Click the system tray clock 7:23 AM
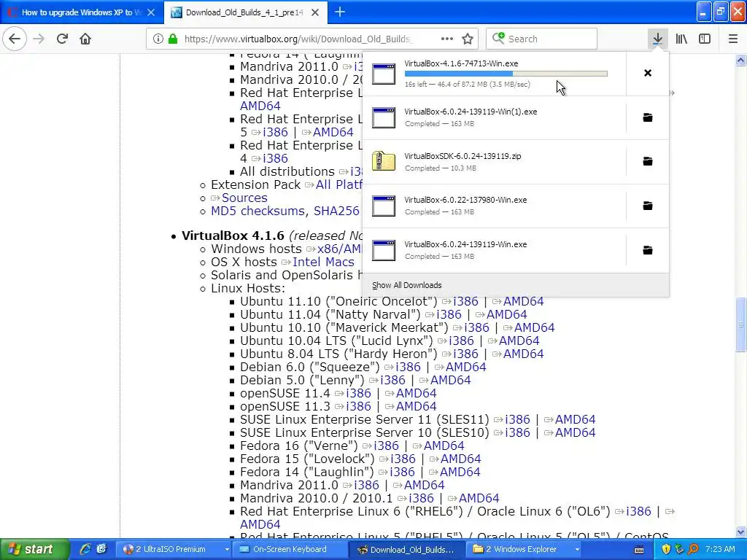Screen dimensions: 747x560 click(720, 550)
